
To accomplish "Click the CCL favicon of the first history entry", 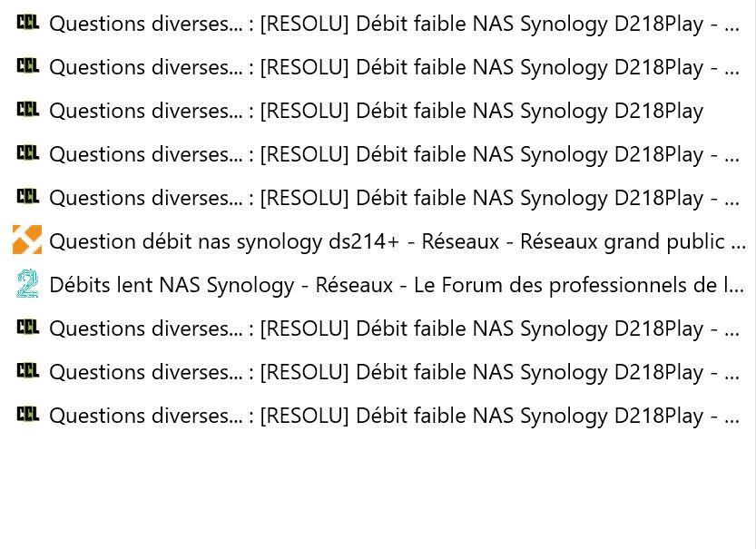I will click(27, 22).
